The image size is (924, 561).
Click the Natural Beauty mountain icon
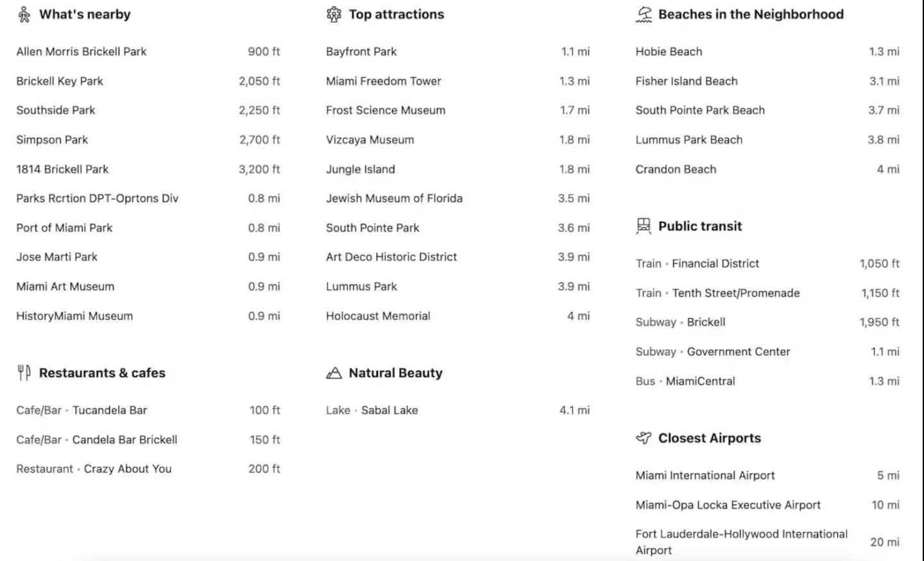[x=334, y=373]
